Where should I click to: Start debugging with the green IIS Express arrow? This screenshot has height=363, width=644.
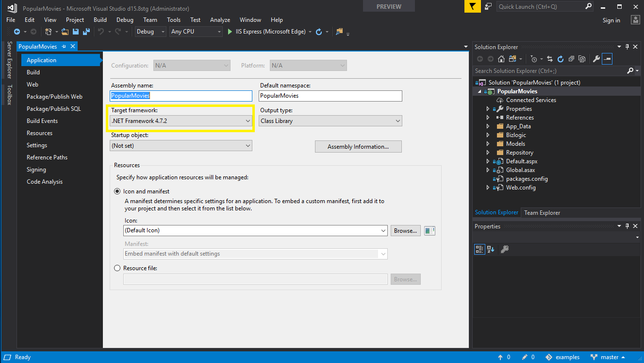click(x=231, y=32)
